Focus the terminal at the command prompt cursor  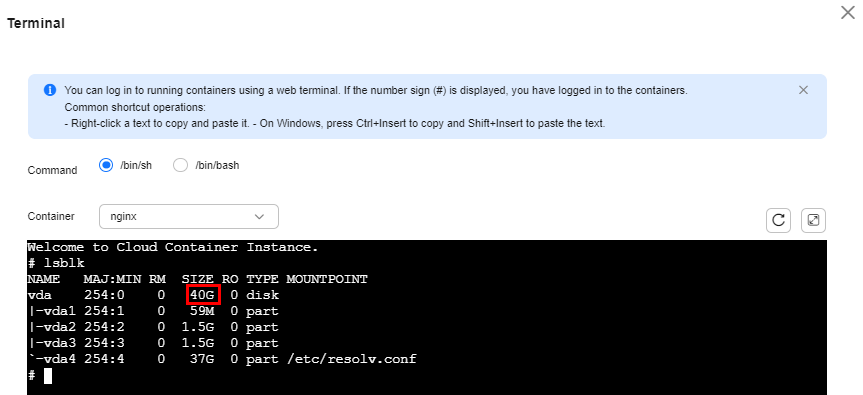point(48,376)
